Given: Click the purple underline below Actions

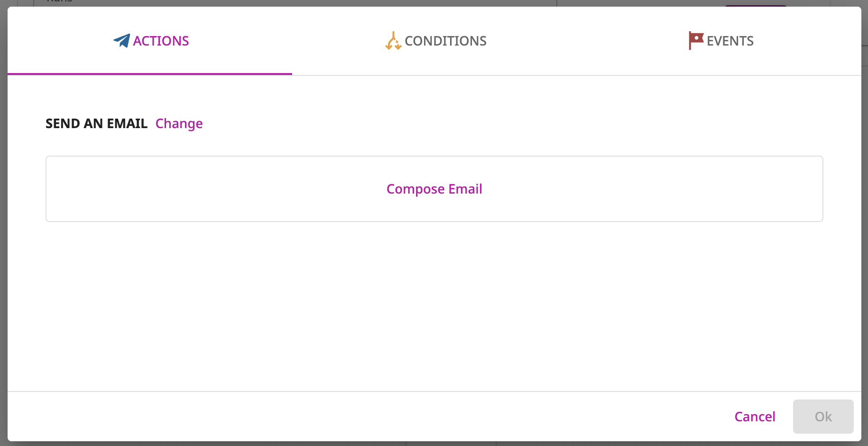Looking at the screenshot, I should point(150,74).
